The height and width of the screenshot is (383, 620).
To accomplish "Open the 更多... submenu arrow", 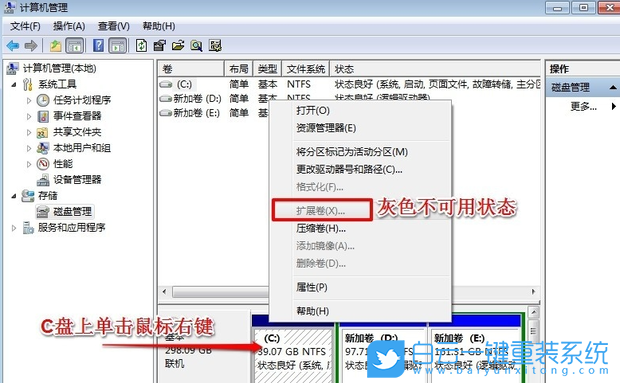I will 613,106.
